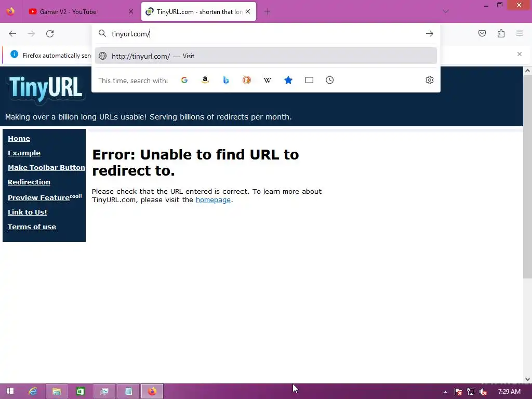The height and width of the screenshot is (399, 532).
Task: Go back with the browser back arrow
Action: [x=12, y=34]
